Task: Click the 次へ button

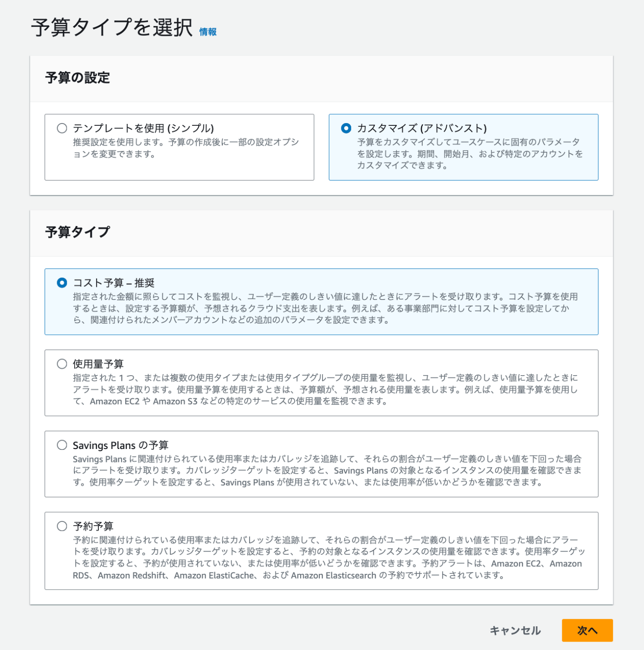Action: (x=587, y=630)
